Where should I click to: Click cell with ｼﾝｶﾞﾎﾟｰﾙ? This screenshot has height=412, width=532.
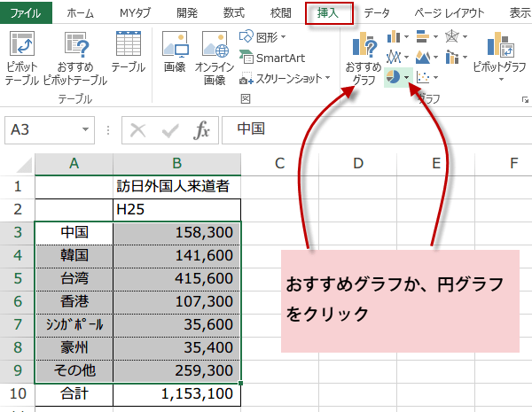(x=74, y=325)
